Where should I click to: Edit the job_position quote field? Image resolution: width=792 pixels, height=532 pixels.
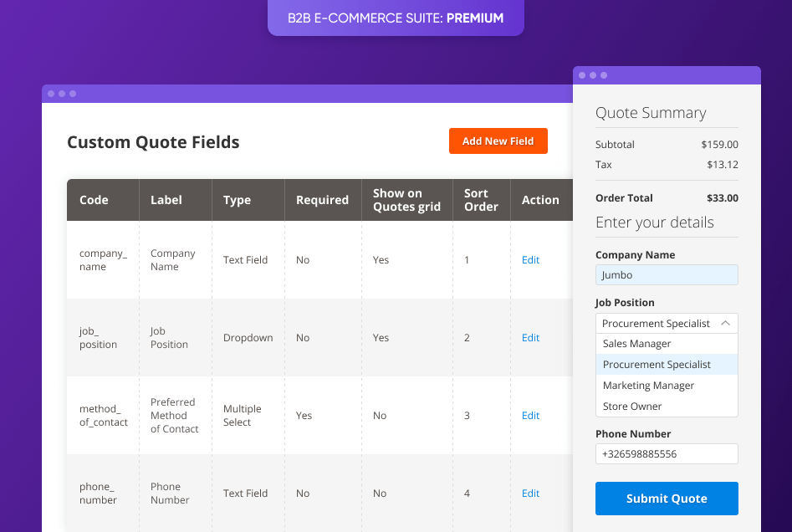point(530,337)
